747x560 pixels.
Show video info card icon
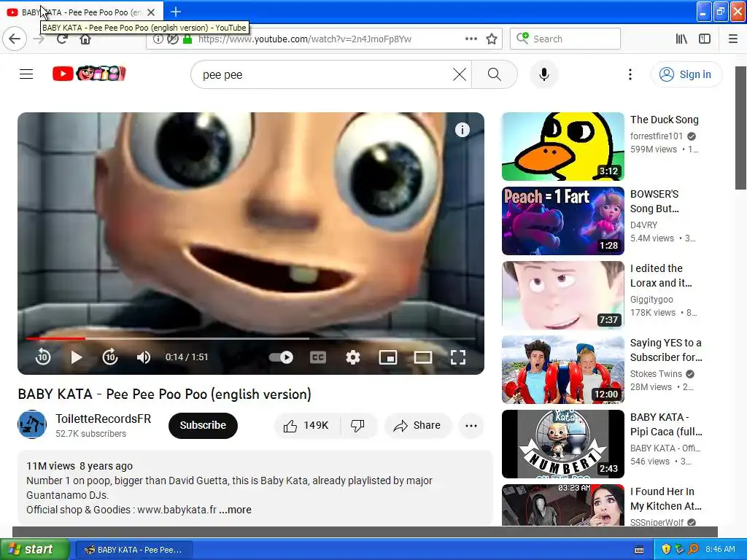click(462, 130)
